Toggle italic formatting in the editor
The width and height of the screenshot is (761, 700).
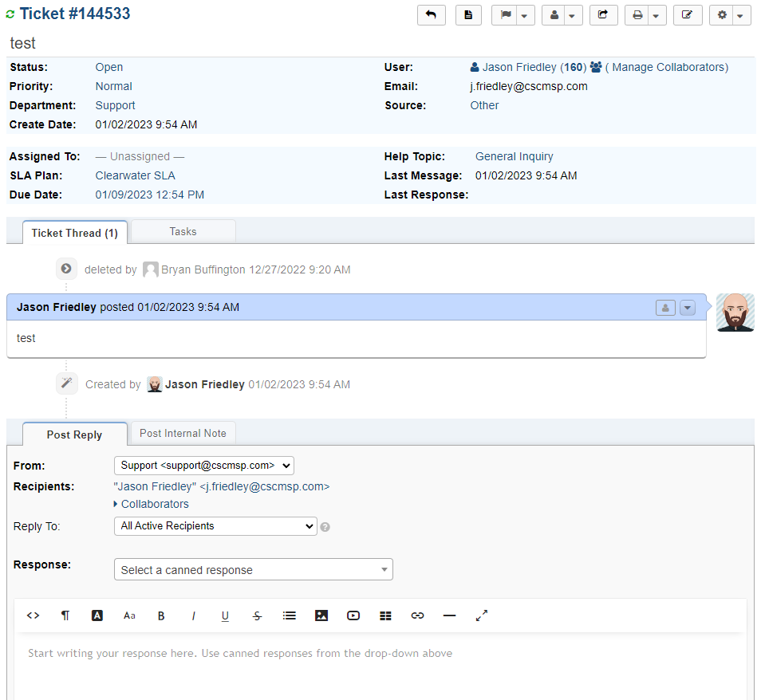click(x=193, y=615)
